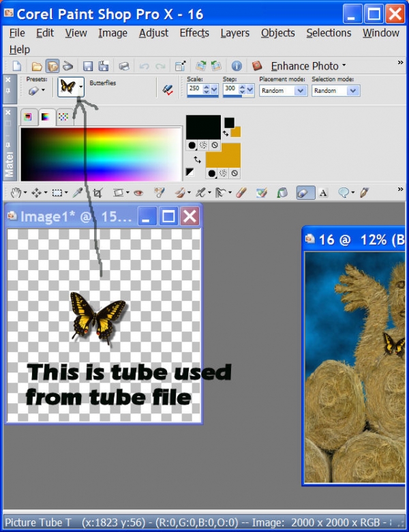Open the Step slider dropdown arrow
Viewport: 409px width, 532px height.
[250, 89]
